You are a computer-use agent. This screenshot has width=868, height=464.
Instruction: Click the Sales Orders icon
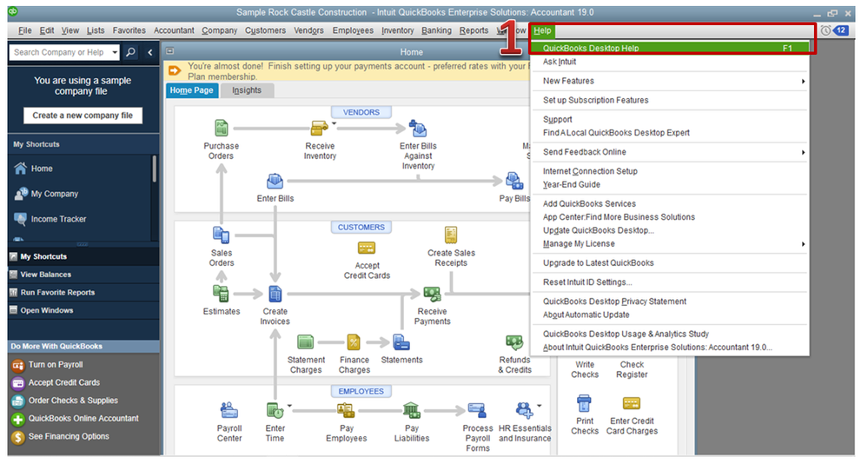(x=221, y=235)
